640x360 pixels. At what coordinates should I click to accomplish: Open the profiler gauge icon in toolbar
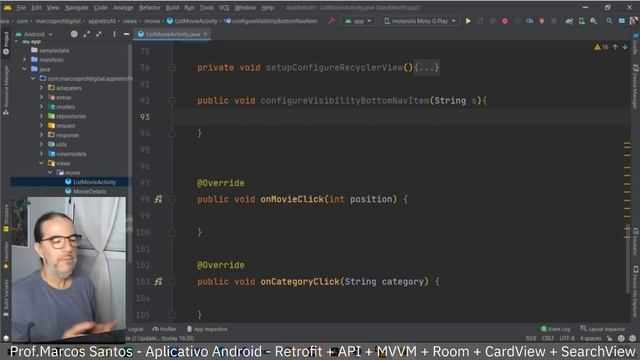tap(529, 21)
